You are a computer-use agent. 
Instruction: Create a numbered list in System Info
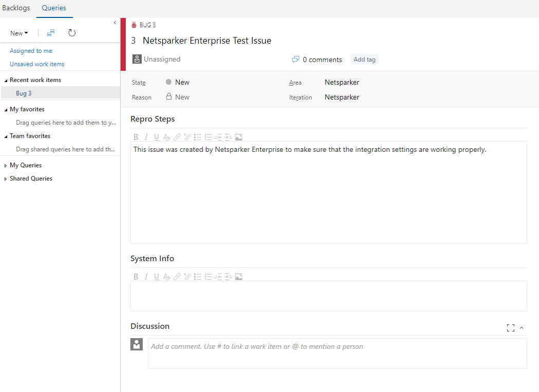[208, 277]
